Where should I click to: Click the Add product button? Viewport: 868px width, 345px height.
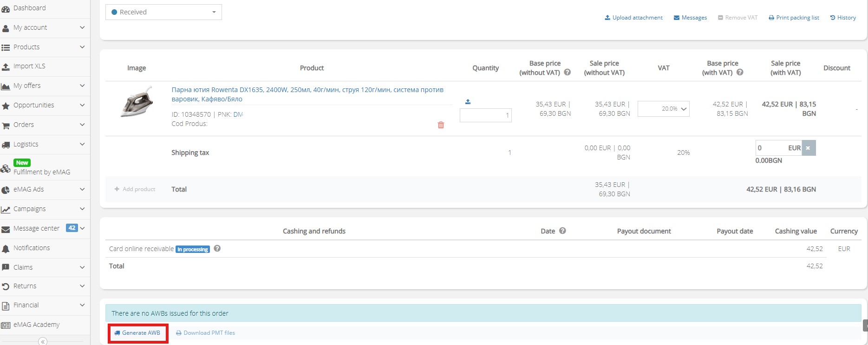135,189
